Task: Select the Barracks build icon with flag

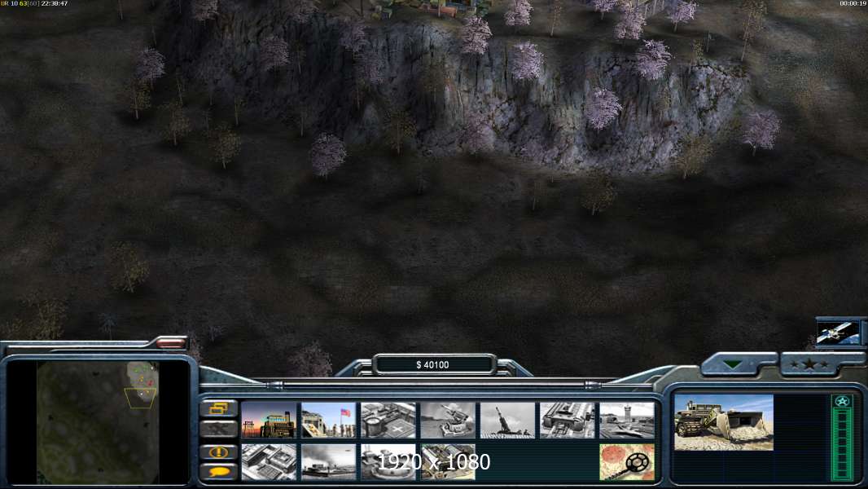Action: point(329,421)
